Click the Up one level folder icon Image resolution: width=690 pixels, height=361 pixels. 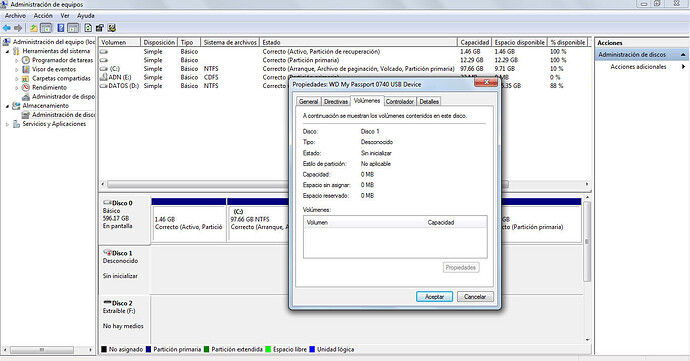33,28
